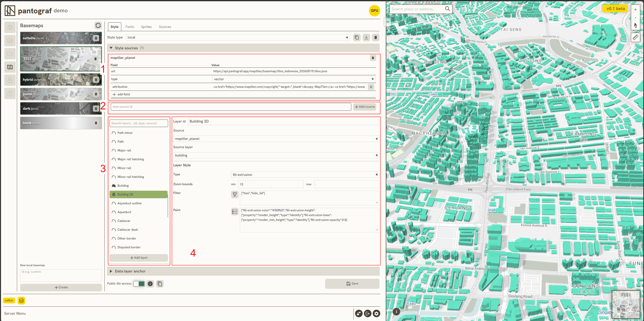Screen dimensions: 644x321
Task: Show public tile access info
Action: click(x=150, y=284)
